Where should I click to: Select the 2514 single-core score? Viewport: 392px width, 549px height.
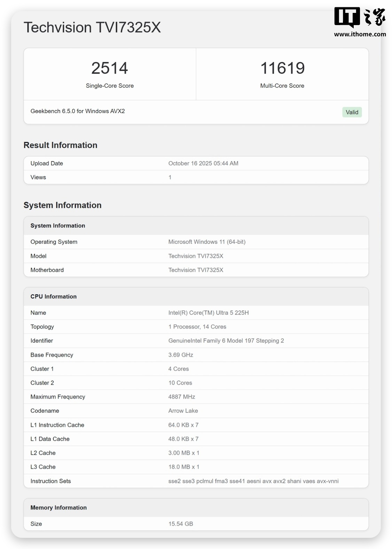coord(110,68)
